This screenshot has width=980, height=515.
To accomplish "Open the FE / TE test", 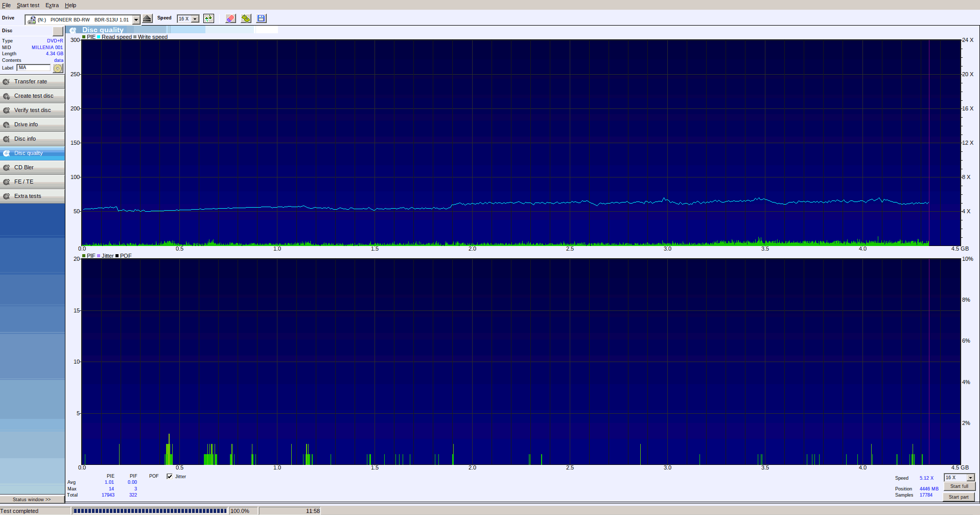I will coord(32,181).
